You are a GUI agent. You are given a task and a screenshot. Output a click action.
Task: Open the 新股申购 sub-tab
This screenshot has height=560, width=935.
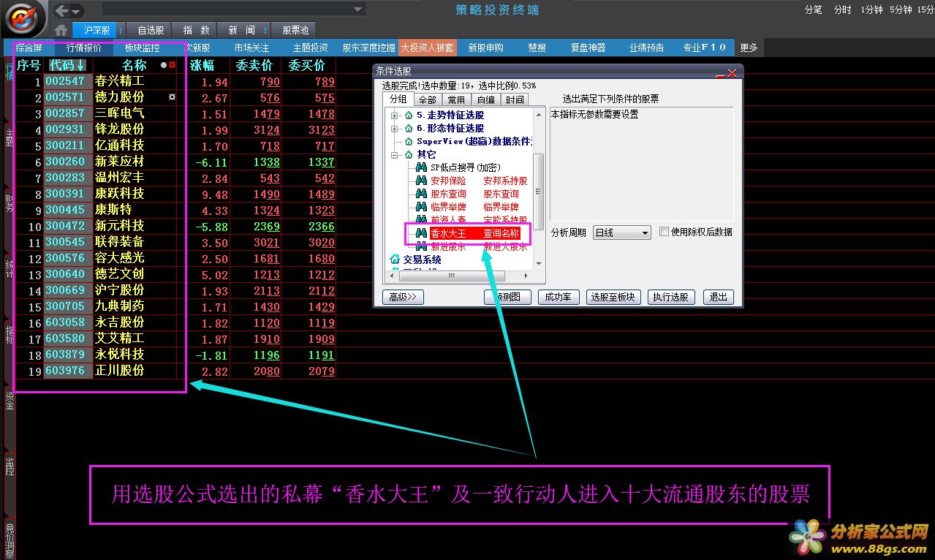pyautogui.click(x=485, y=48)
